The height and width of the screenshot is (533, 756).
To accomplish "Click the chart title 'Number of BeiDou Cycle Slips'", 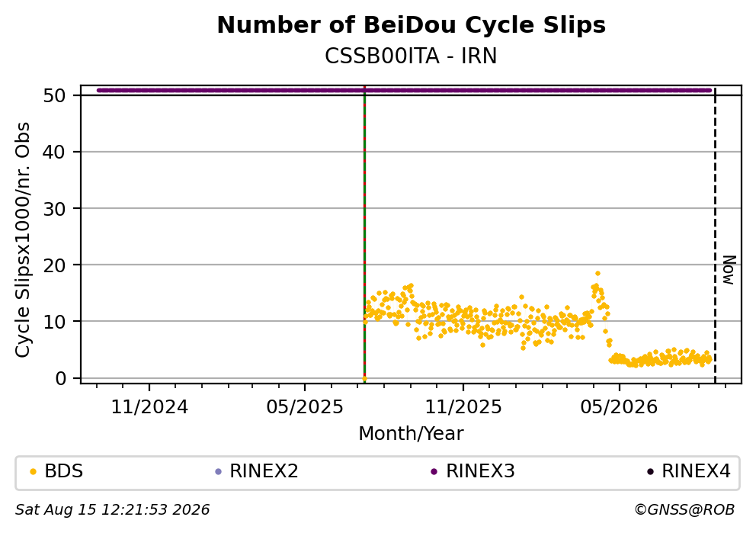I will pos(412,25).
